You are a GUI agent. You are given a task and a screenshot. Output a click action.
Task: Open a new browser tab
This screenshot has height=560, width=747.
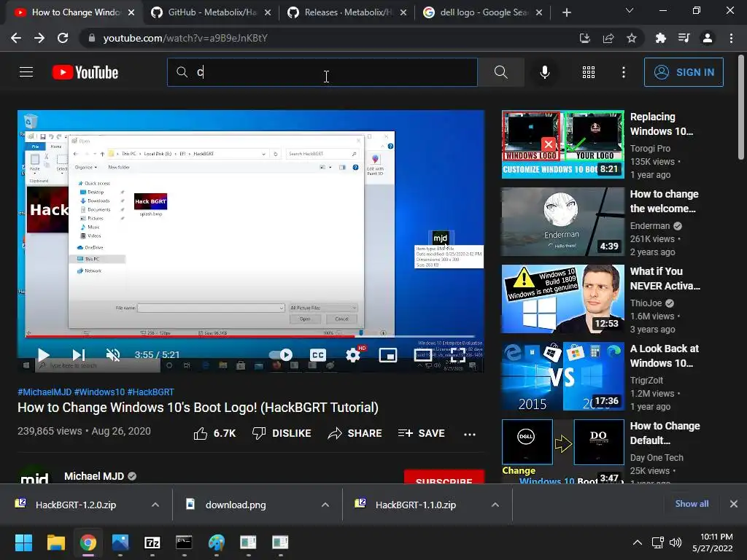(x=566, y=12)
